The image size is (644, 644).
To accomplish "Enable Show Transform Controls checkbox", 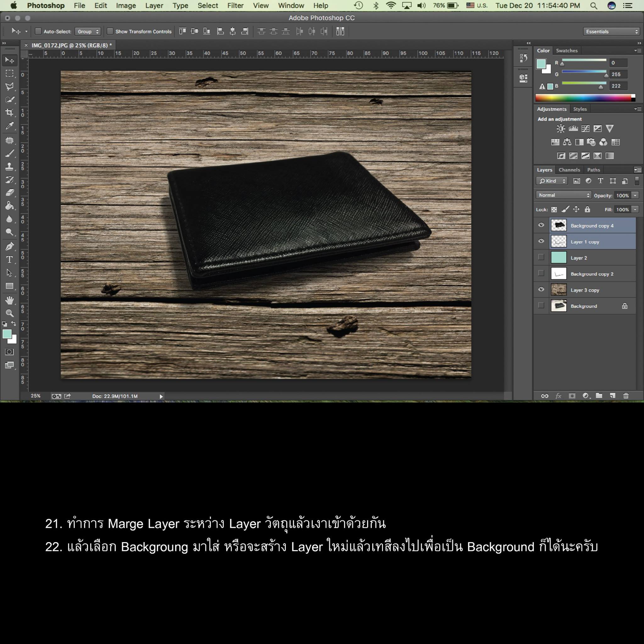I will 110,31.
